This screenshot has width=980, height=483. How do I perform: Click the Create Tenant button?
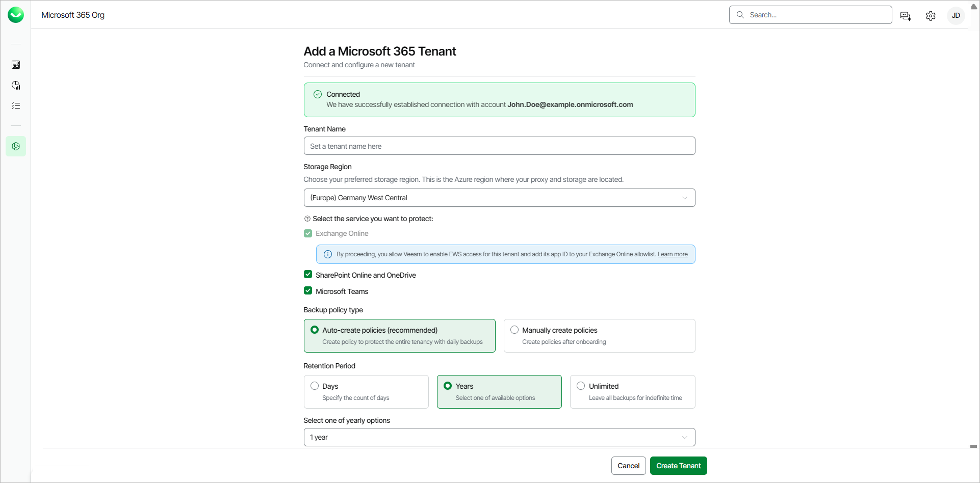(x=678, y=466)
